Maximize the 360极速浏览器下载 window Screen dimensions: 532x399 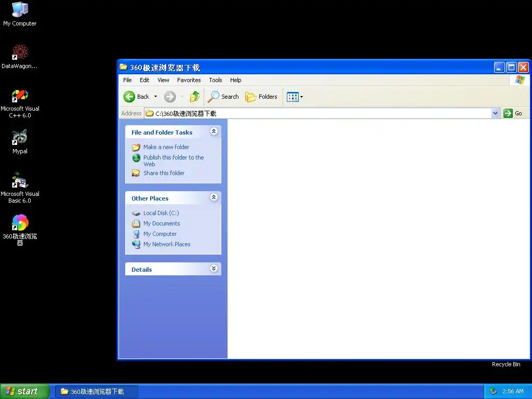[x=511, y=67]
